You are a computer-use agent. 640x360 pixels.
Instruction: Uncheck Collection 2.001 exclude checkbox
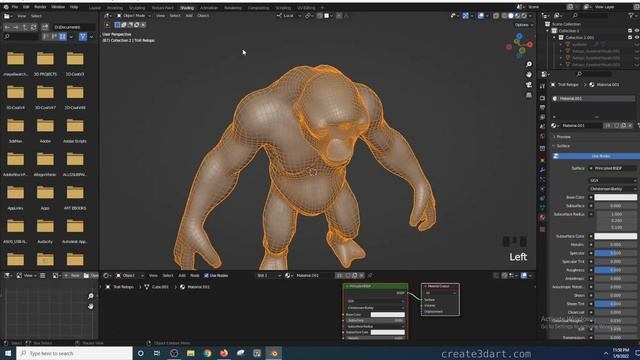(x=630, y=37)
